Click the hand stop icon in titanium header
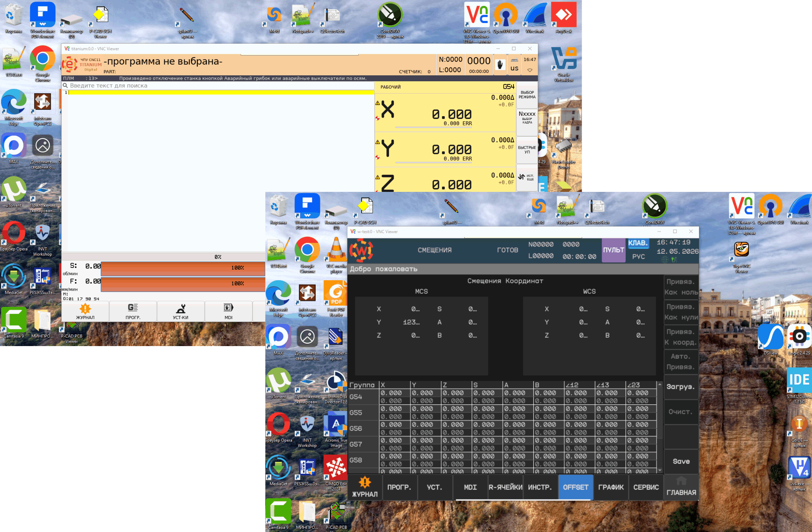Viewport: 812px width, 532px height. (500, 65)
